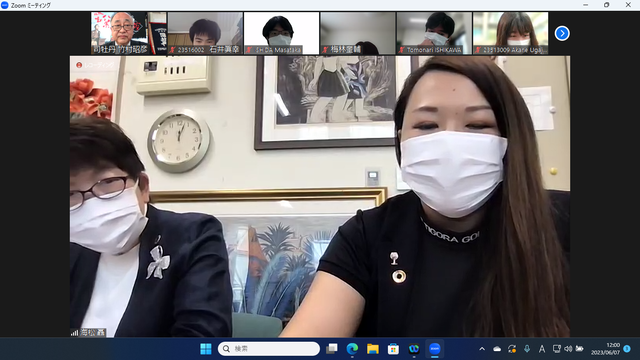Image resolution: width=640 pixels, height=360 pixels.
Task: Open Task View from the taskbar
Action: 331,349
